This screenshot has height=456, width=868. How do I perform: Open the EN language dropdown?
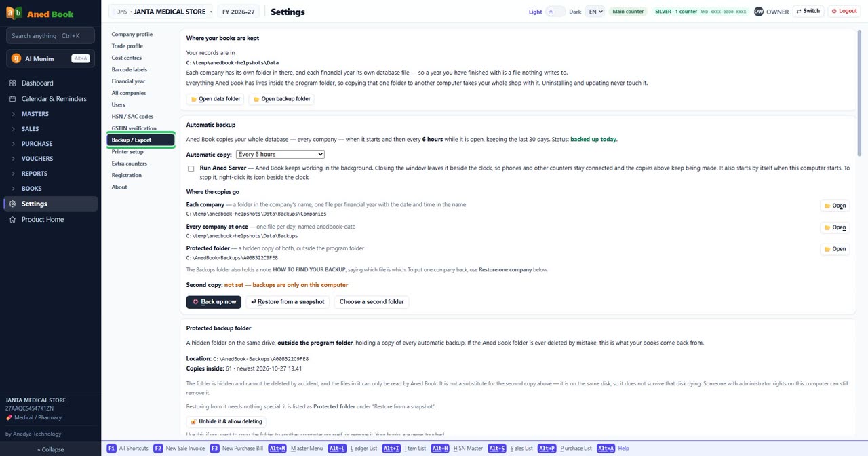pos(595,12)
